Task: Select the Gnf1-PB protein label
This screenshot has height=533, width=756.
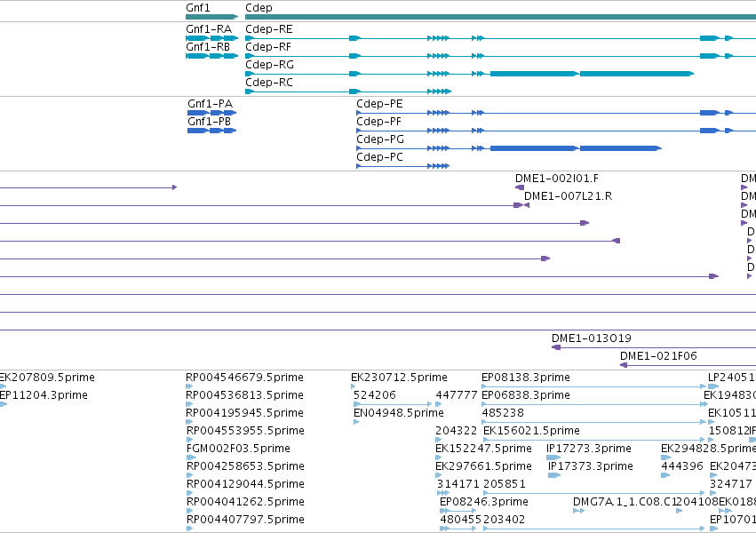Action: point(209,122)
